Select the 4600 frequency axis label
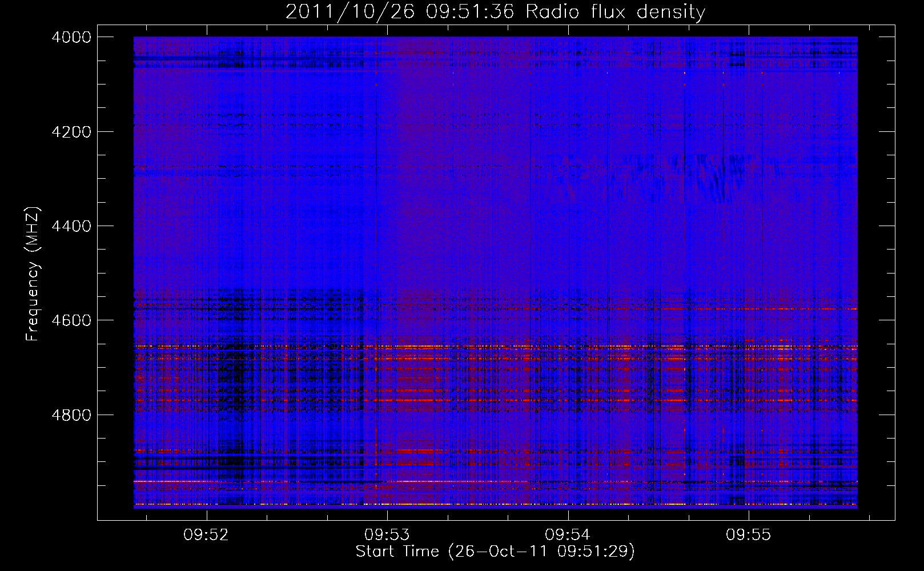 [71, 320]
